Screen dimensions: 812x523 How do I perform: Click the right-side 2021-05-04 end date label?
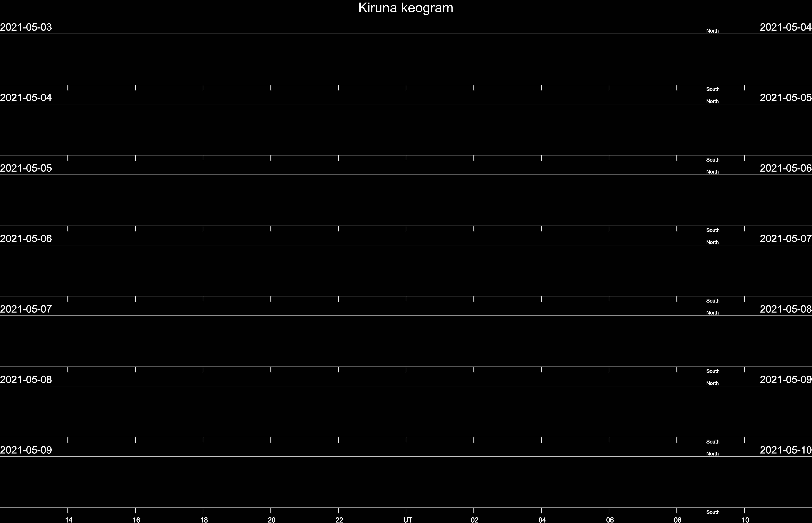tap(786, 27)
